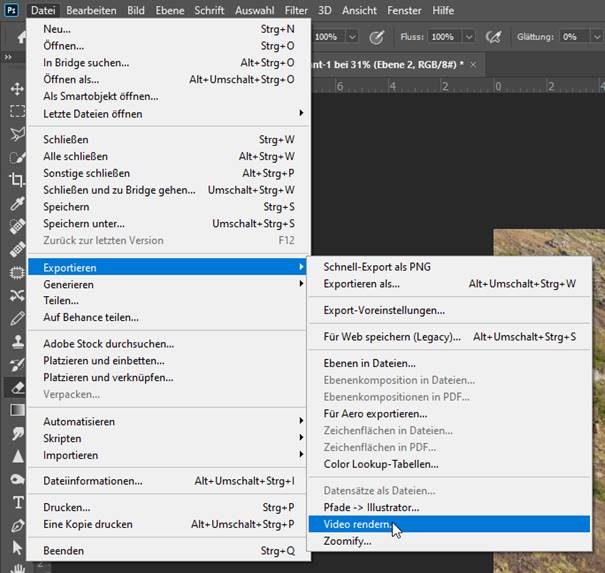Close the document tab with X
Image resolution: width=605 pixels, height=573 pixels.
473,65
